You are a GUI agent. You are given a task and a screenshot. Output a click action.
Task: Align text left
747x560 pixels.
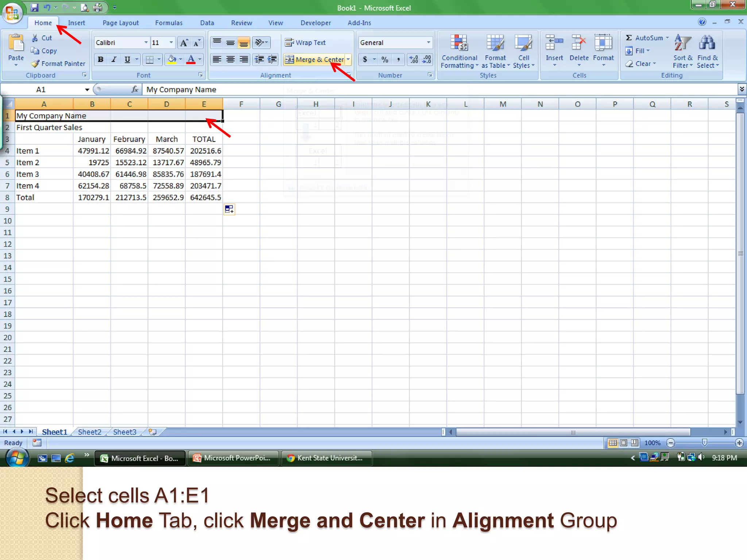[217, 59]
